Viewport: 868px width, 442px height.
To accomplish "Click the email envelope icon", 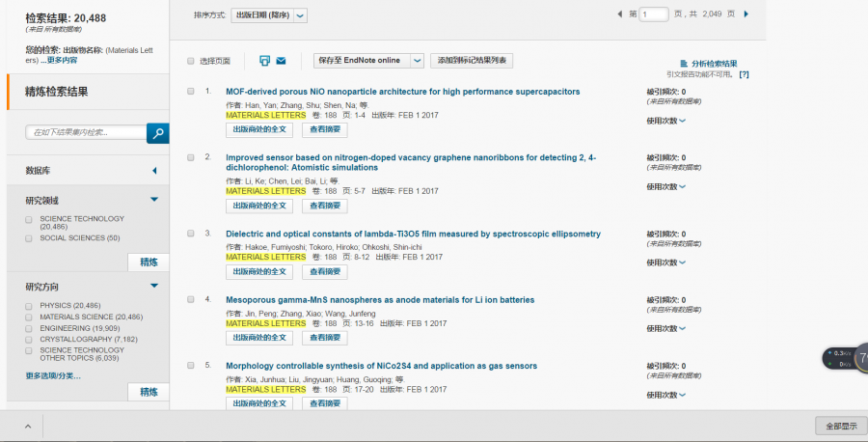I will [x=282, y=61].
